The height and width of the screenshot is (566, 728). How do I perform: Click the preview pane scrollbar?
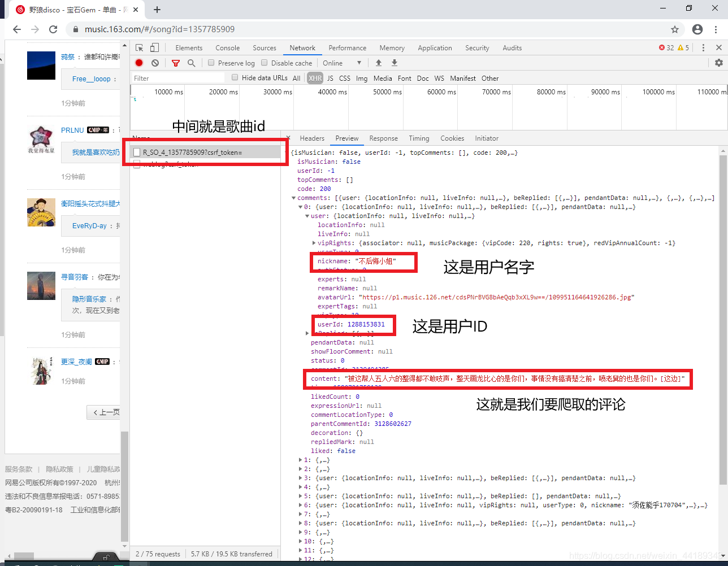pyautogui.click(x=723, y=319)
